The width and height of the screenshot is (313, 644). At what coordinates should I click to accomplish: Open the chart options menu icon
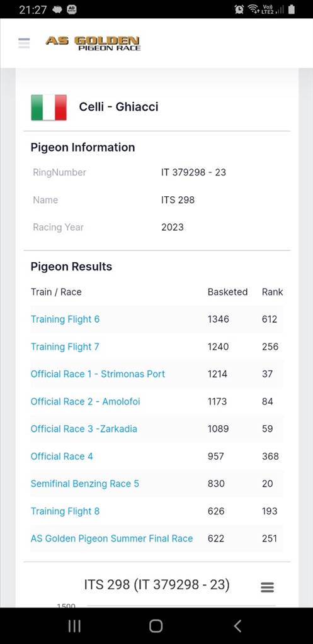(x=268, y=587)
